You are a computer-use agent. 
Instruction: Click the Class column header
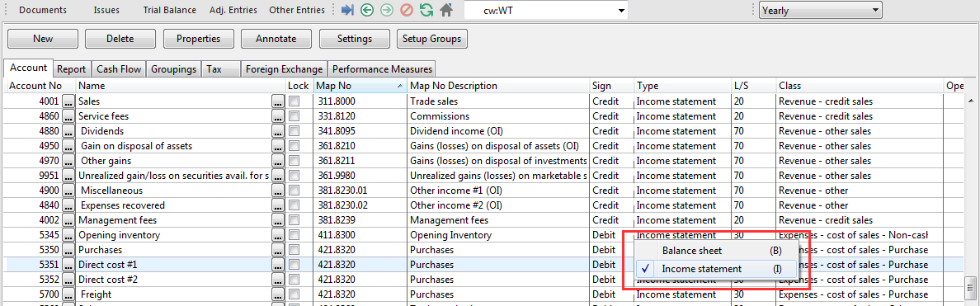point(860,86)
